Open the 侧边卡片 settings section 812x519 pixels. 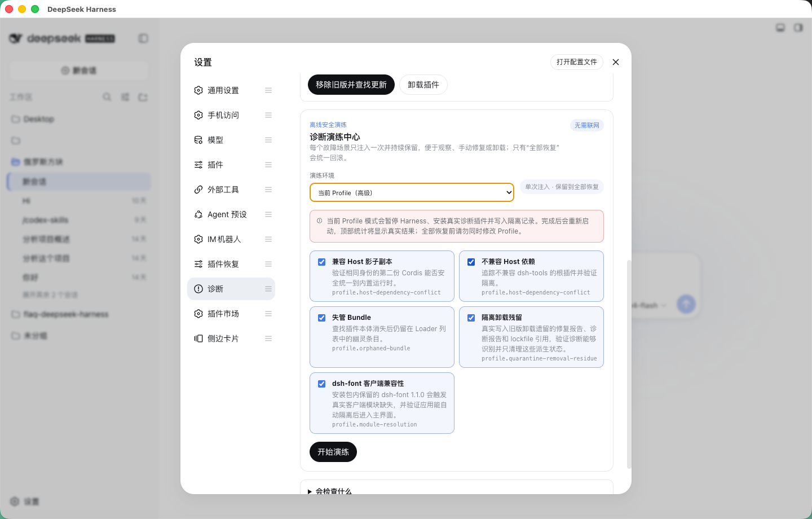tap(231, 338)
